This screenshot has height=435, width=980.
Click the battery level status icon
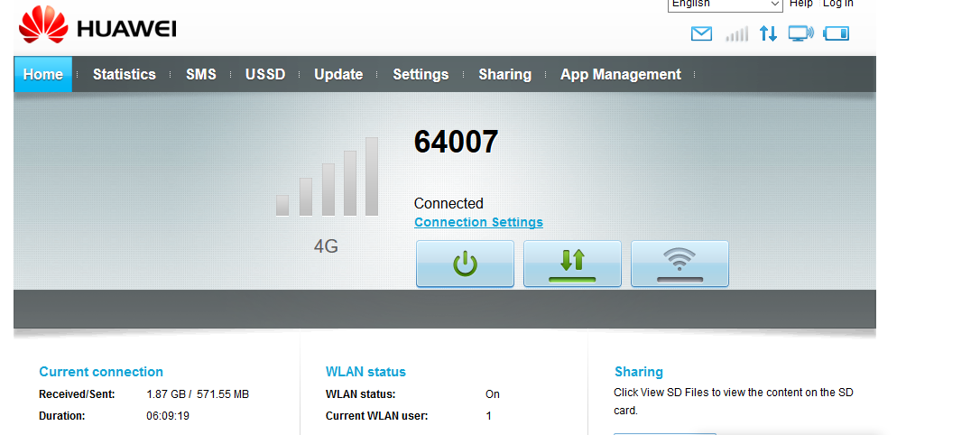pos(837,33)
